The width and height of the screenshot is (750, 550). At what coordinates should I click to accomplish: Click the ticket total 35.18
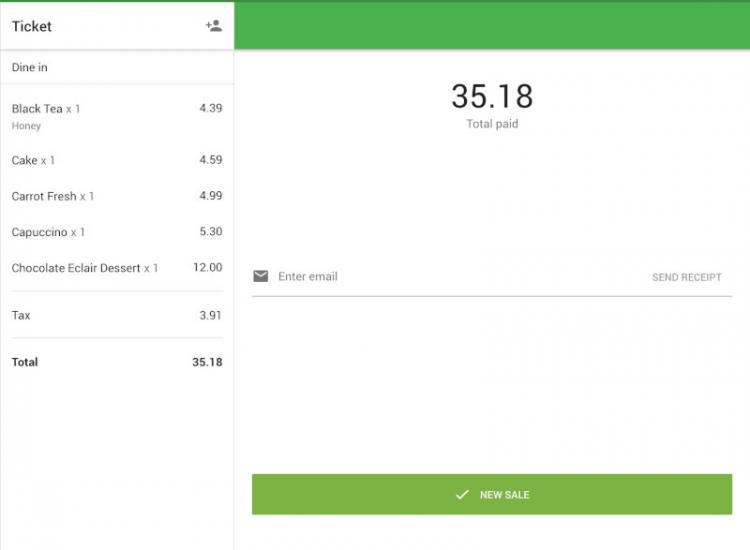[207, 362]
